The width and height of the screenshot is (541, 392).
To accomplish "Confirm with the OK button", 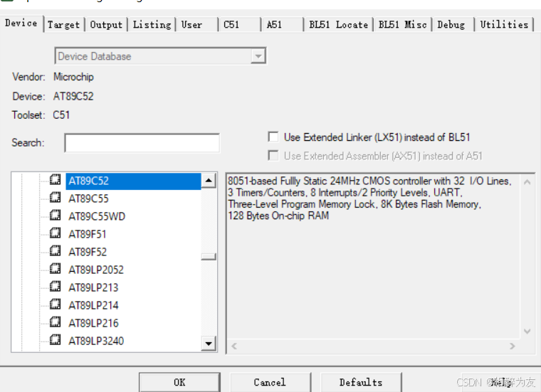I will [x=179, y=382].
